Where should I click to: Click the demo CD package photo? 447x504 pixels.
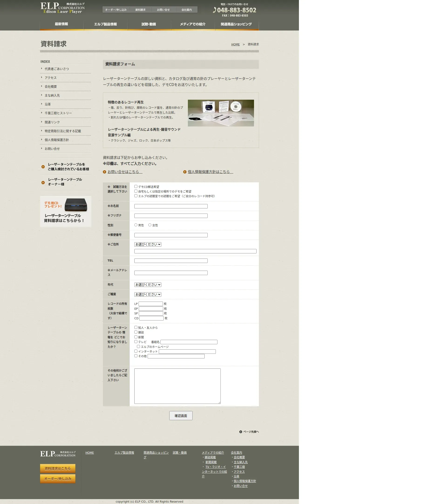[220, 113]
